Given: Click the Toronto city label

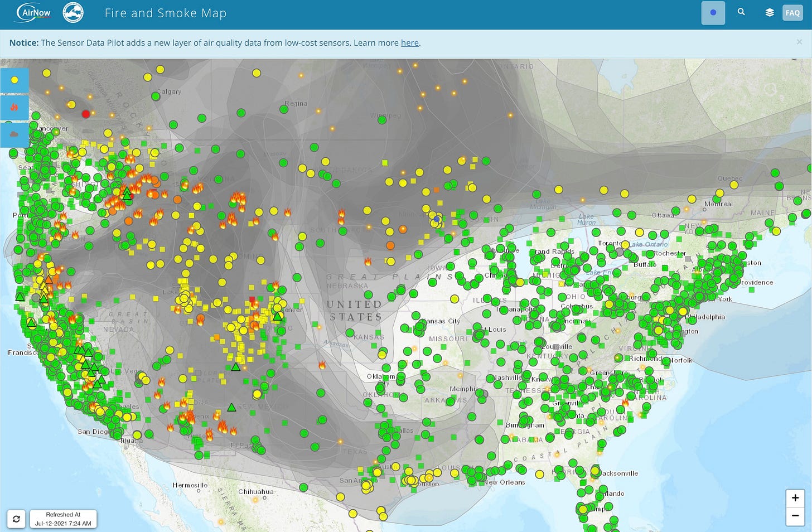Looking at the screenshot, I should pyautogui.click(x=609, y=244).
